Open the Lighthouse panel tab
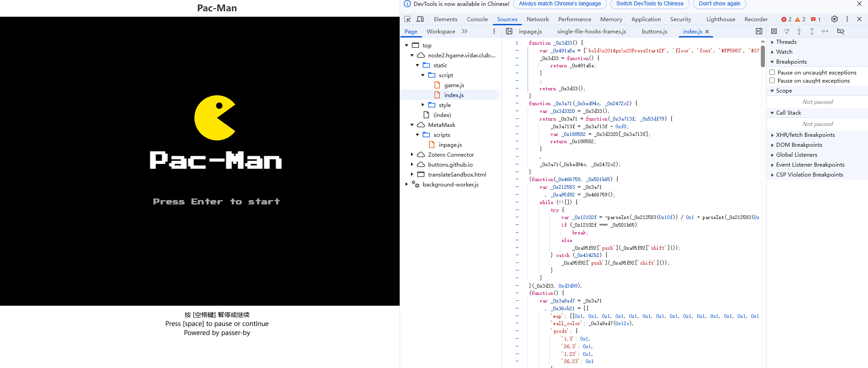Image resolution: width=868 pixels, height=368 pixels. click(x=721, y=19)
